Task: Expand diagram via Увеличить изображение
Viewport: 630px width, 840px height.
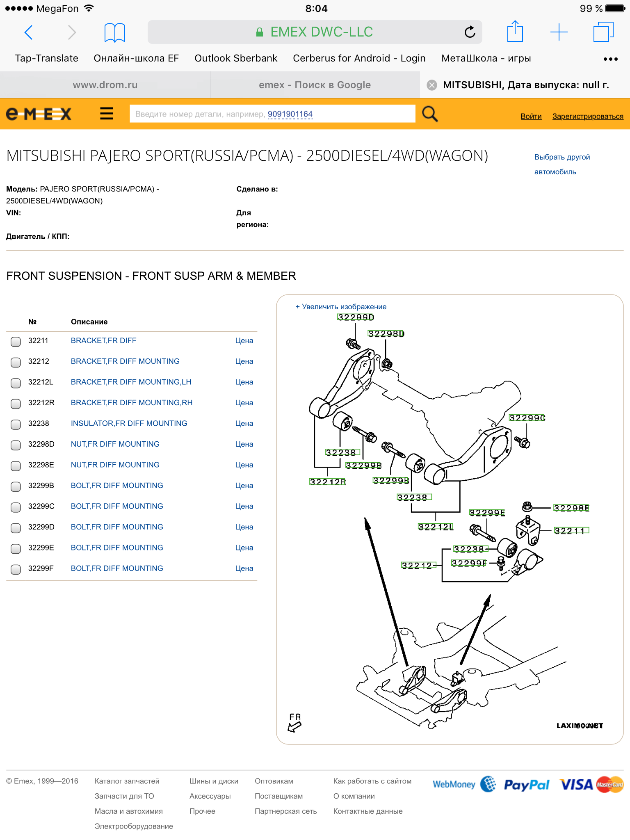Action: tap(341, 307)
